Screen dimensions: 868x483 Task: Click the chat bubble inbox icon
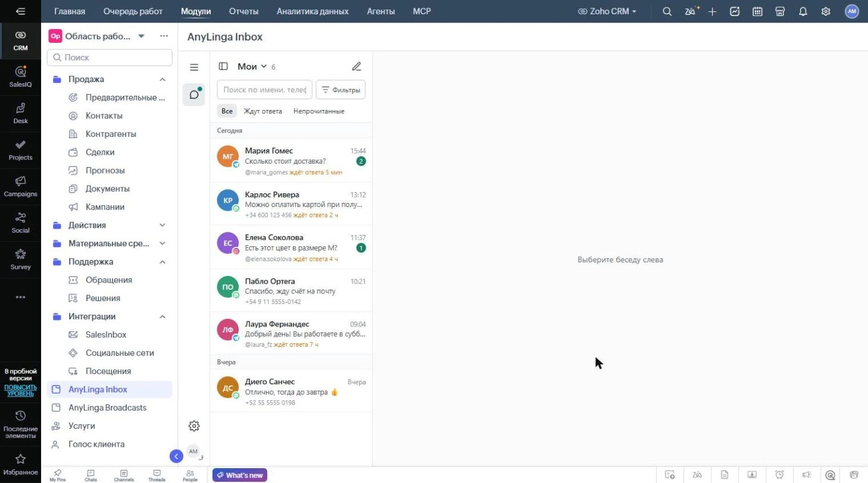click(194, 95)
